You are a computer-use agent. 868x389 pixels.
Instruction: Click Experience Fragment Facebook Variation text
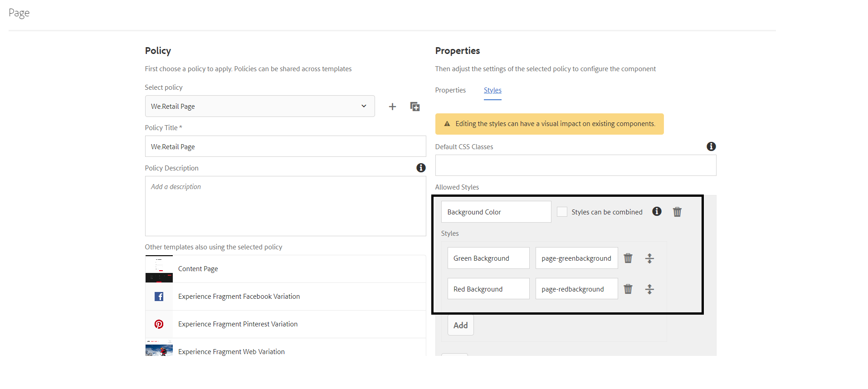pyautogui.click(x=239, y=297)
